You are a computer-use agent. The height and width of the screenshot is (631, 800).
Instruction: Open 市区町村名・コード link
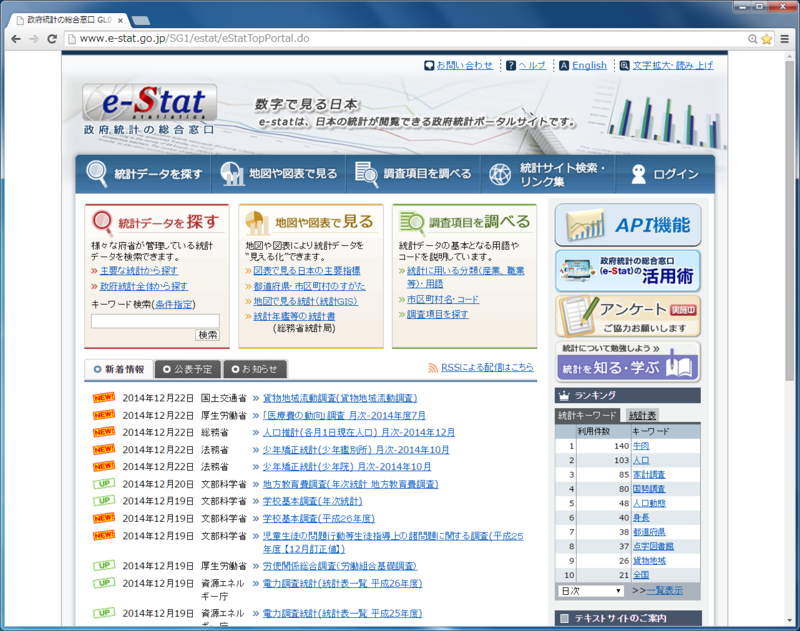[x=443, y=299]
